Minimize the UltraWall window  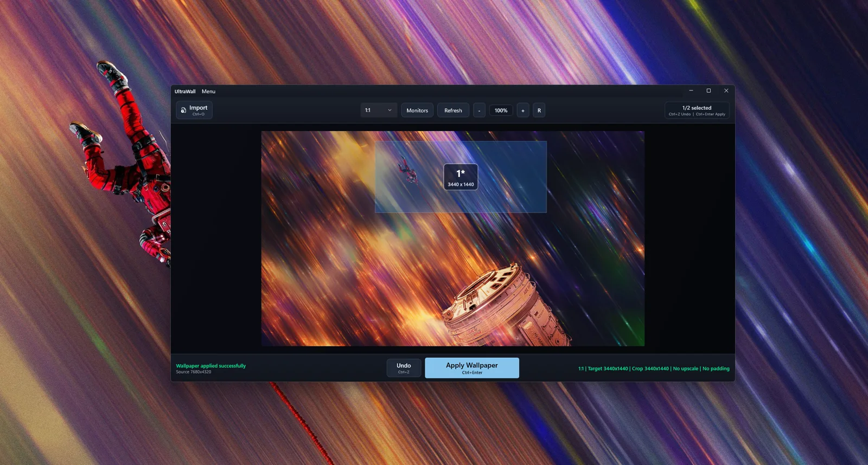691,91
